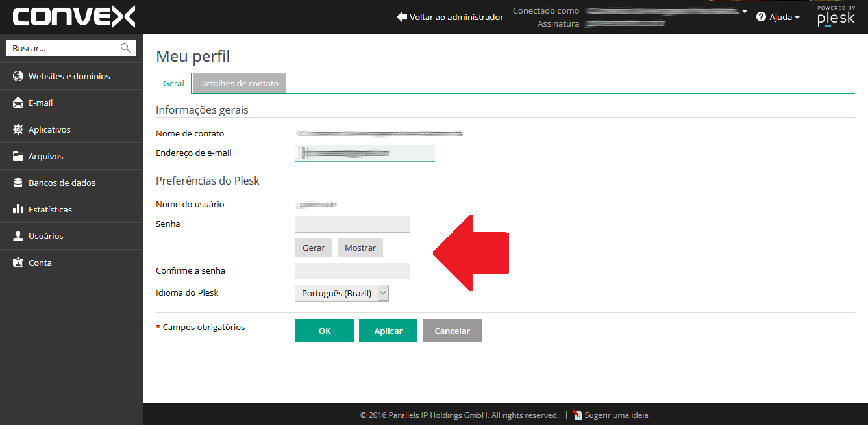Image resolution: width=868 pixels, height=425 pixels.
Task: Focus the Buscar search field
Action: [x=65, y=48]
